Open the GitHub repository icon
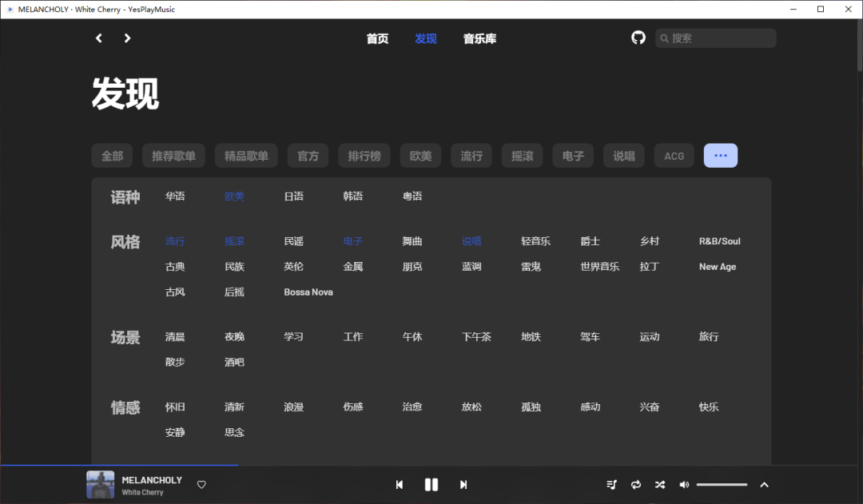The height and width of the screenshot is (504, 863). click(638, 38)
